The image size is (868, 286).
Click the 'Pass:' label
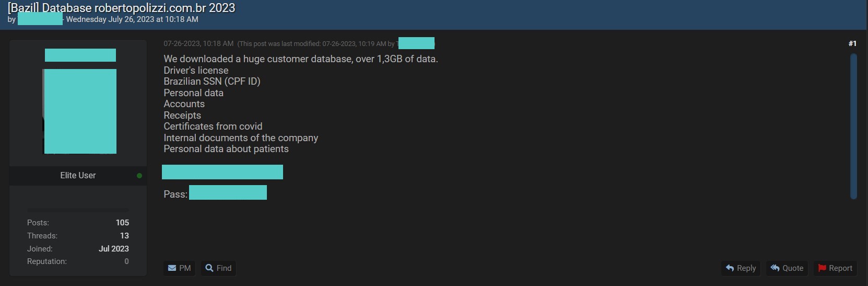175,194
